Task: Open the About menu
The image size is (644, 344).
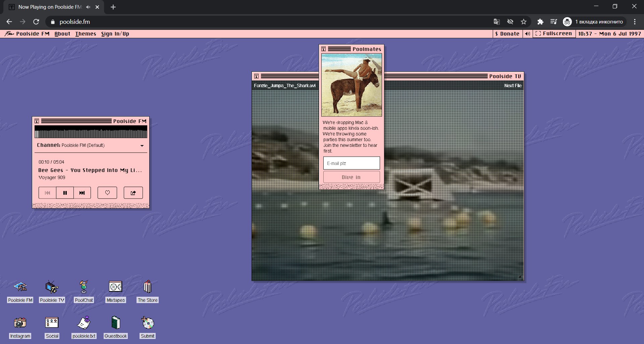Action: coord(62,34)
